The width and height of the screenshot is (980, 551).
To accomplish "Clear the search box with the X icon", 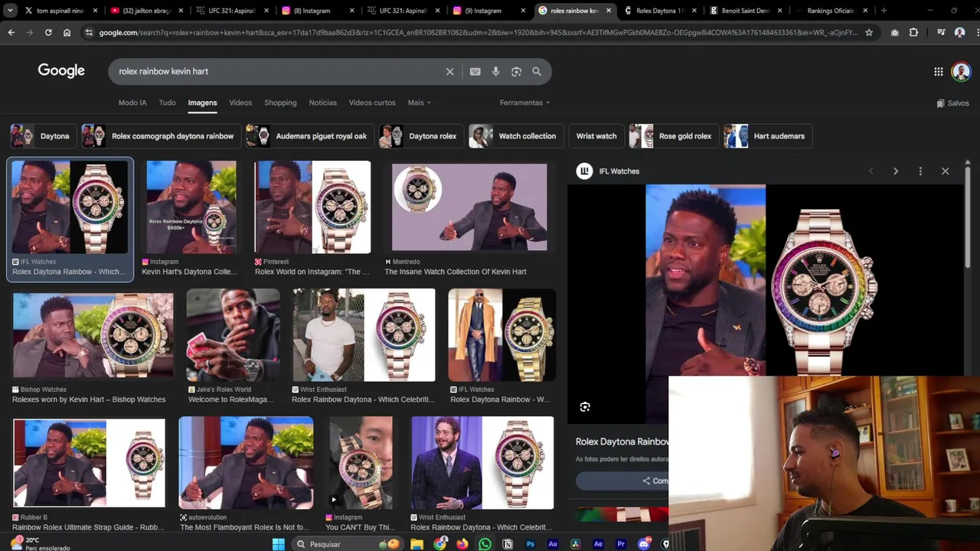I will pos(449,71).
